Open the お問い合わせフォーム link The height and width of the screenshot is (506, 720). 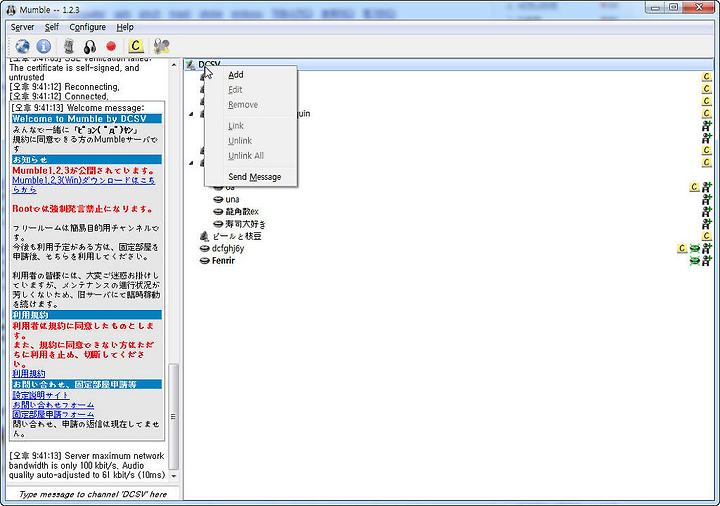(x=53, y=405)
